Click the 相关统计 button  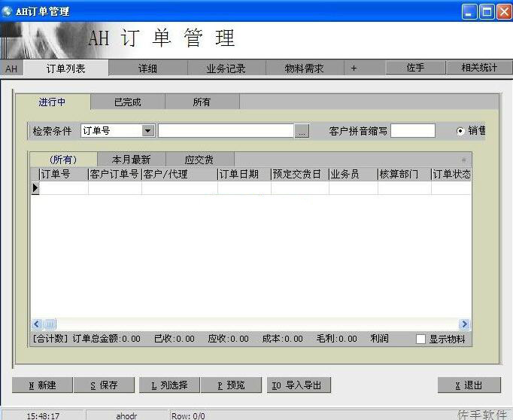[x=479, y=68]
